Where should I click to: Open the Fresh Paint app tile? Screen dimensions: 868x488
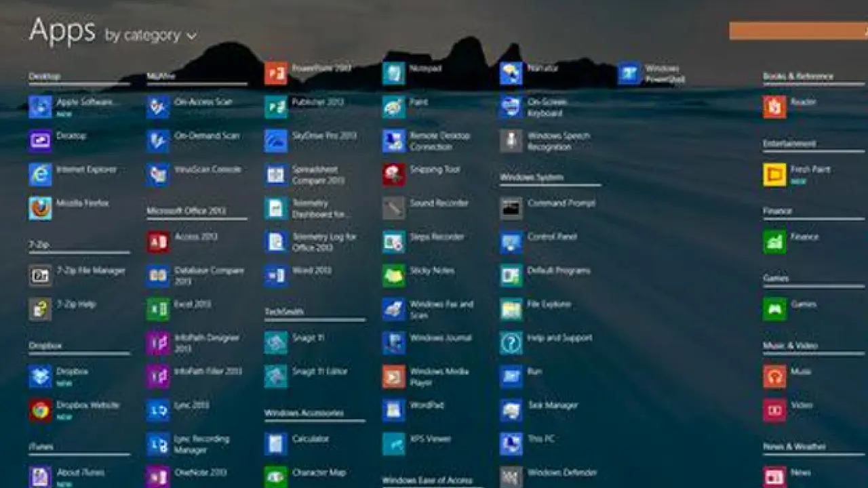(x=774, y=174)
